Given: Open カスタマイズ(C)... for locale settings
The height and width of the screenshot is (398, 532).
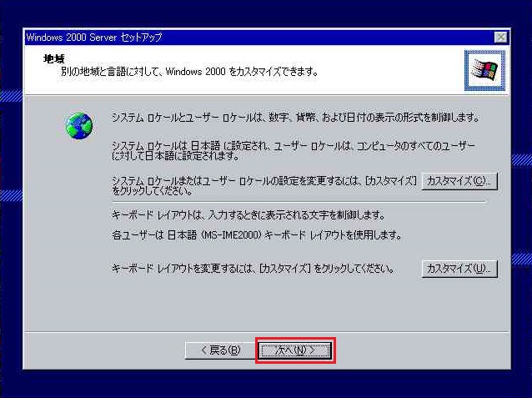Looking at the screenshot, I should (459, 181).
